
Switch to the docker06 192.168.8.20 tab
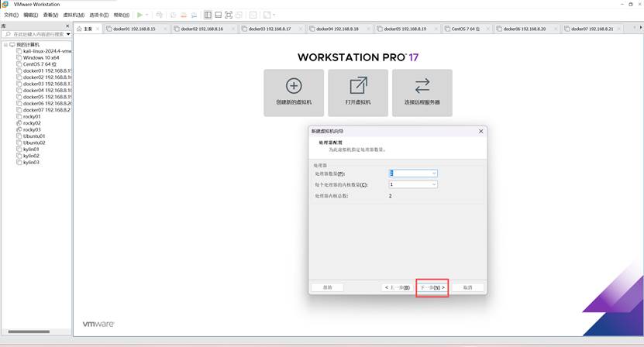coord(525,29)
